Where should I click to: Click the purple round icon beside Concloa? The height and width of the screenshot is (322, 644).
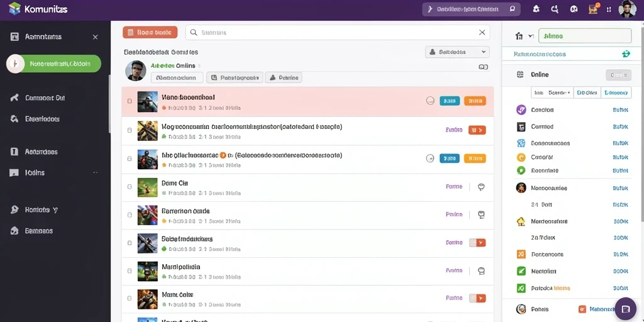(521, 109)
